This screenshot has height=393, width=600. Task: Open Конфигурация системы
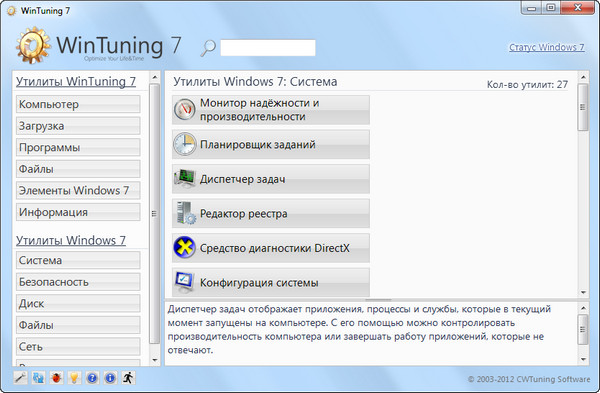(271, 282)
